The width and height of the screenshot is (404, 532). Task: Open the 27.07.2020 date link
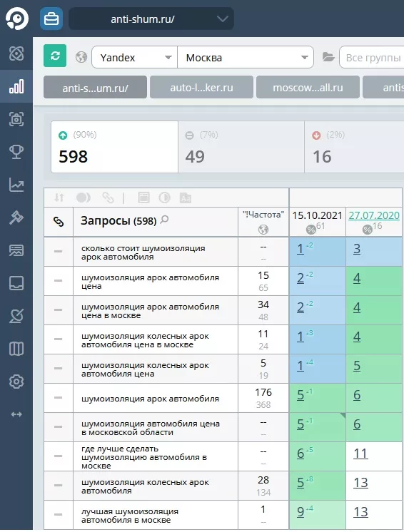[x=374, y=215]
